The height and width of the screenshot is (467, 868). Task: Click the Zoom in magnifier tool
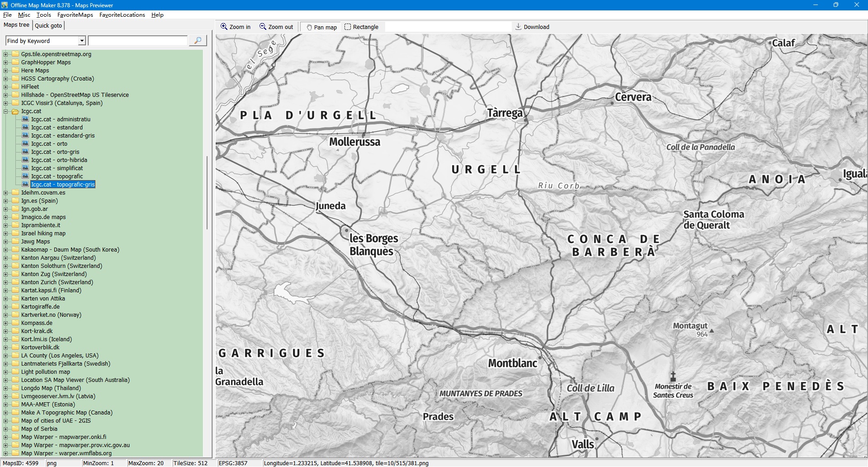[x=235, y=27]
